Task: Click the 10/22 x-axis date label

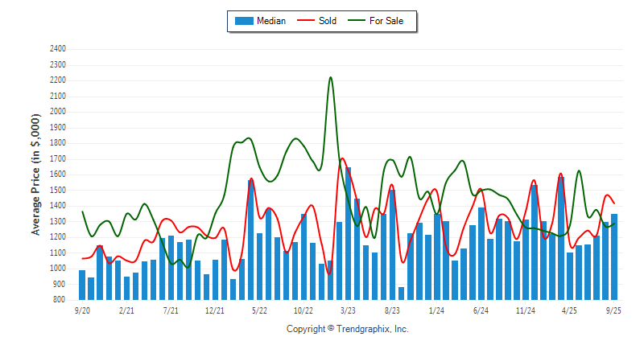Action: coord(303,310)
